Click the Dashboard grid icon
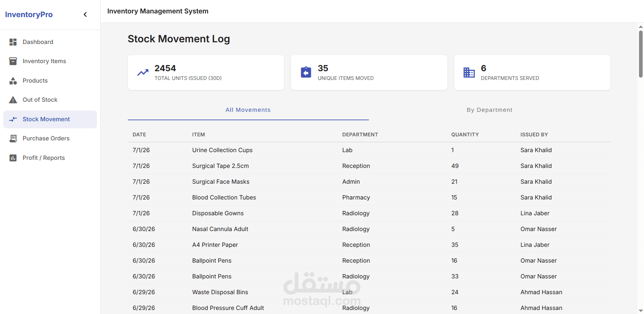This screenshot has width=644, height=314. tap(13, 42)
